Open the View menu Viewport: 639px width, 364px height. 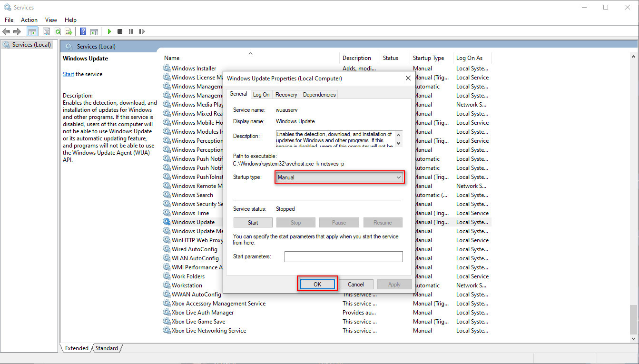(51, 20)
